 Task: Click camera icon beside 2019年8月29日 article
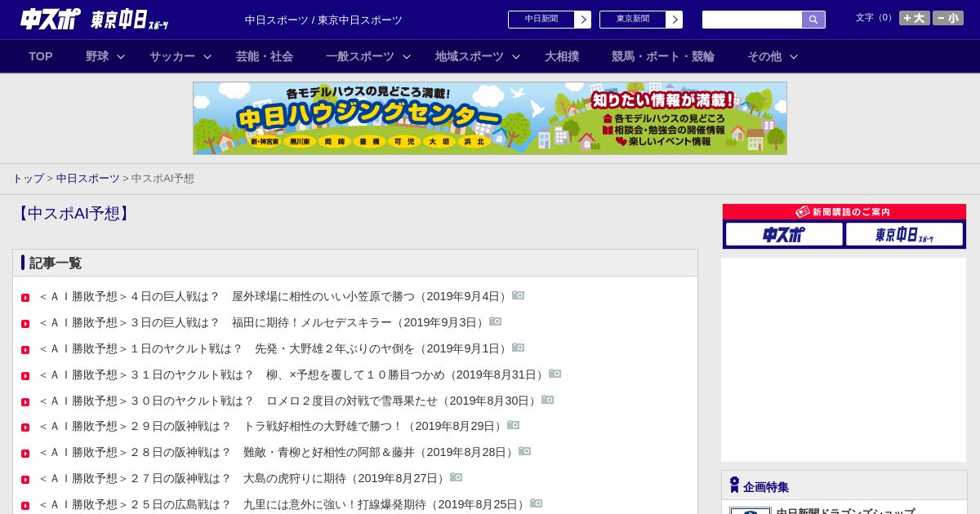(514, 425)
